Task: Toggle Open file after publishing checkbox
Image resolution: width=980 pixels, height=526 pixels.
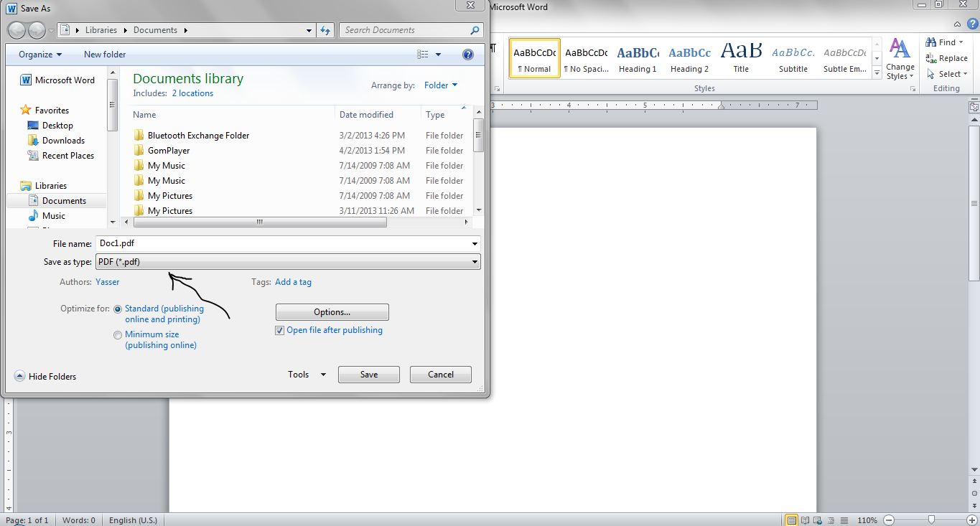Action: [280, 331]
